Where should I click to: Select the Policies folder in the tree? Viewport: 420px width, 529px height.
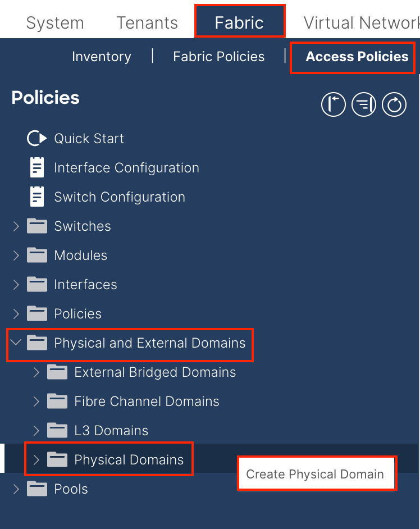pyautogui.click(x=77, y=314)
